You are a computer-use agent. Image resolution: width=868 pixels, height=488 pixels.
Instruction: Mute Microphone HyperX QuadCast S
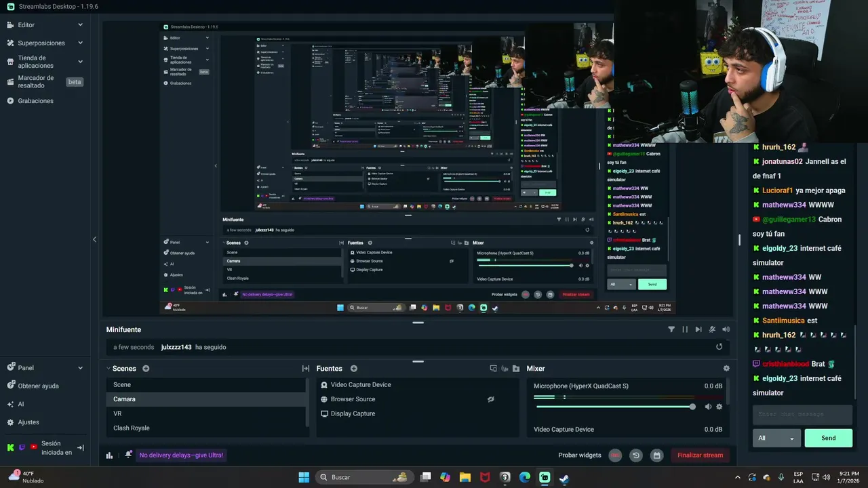tap(708, 407)
